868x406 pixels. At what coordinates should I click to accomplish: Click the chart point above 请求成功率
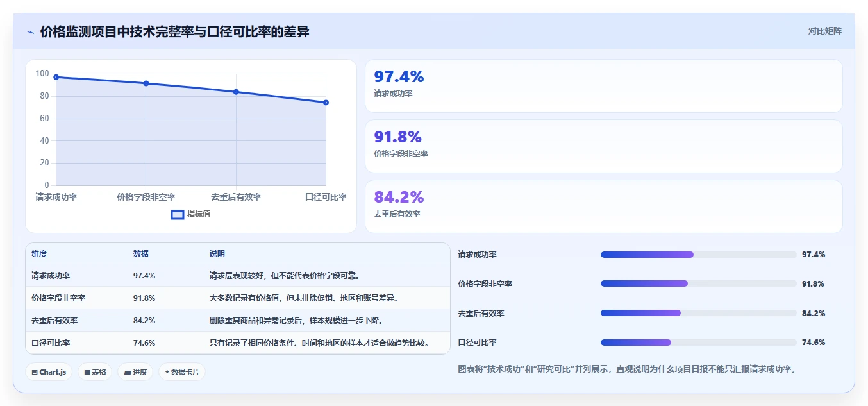click(x=56, y=77)
